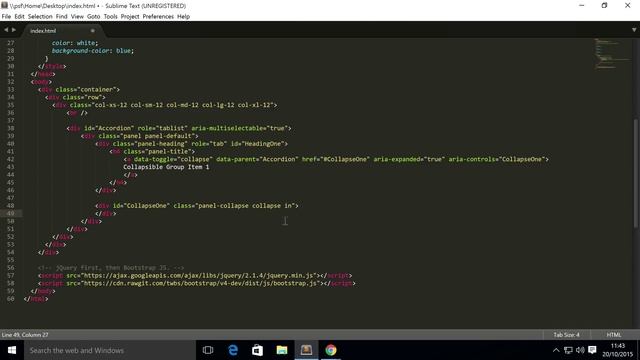Click the class="container" div line
The image size is (640, 360).
pyautogui.click(x=79, y=89)
